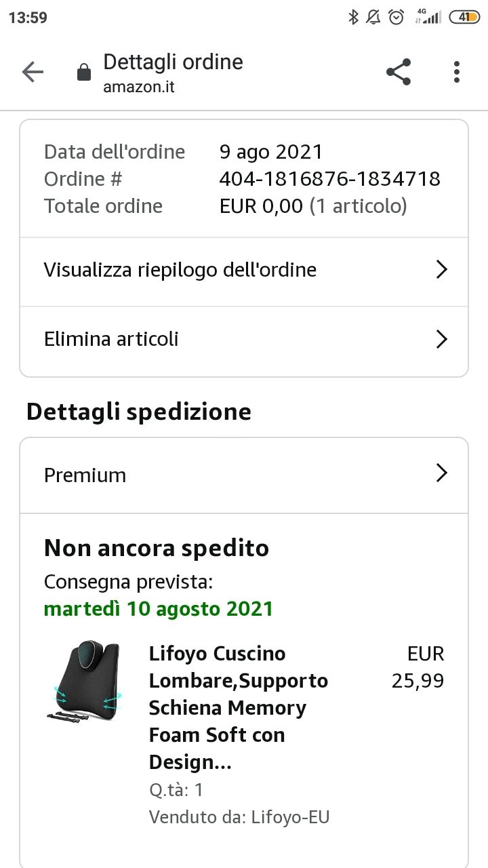
Task: Expand the Elimina articoli chevron
Action: click(x=442, y=339)
